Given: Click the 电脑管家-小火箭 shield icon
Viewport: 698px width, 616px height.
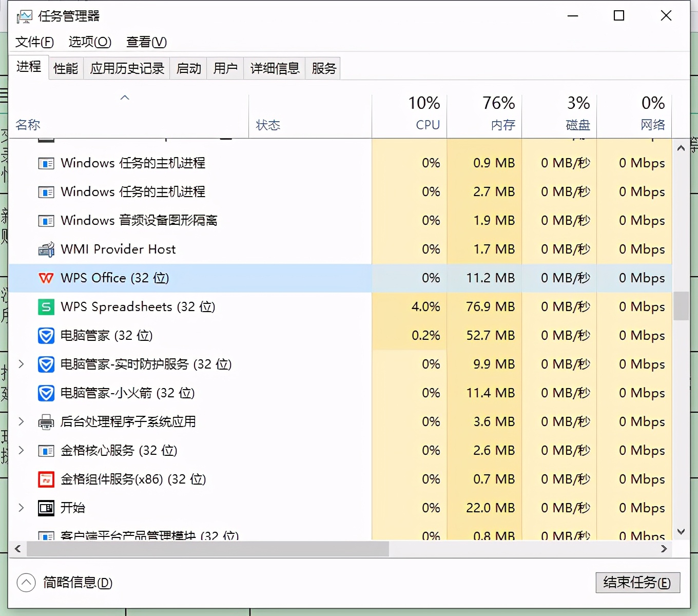Looking at the screenshot, I should [46, 393].
